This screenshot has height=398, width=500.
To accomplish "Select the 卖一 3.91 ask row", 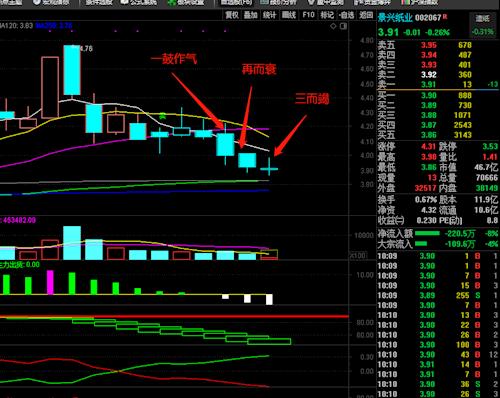I will [438, 84].
